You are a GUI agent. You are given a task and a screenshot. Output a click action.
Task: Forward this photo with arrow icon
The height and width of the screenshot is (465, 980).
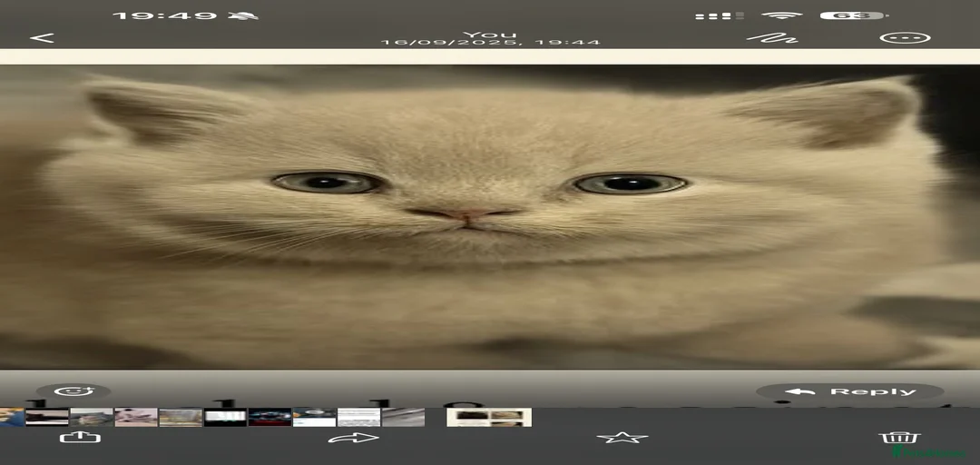(353, 439)
